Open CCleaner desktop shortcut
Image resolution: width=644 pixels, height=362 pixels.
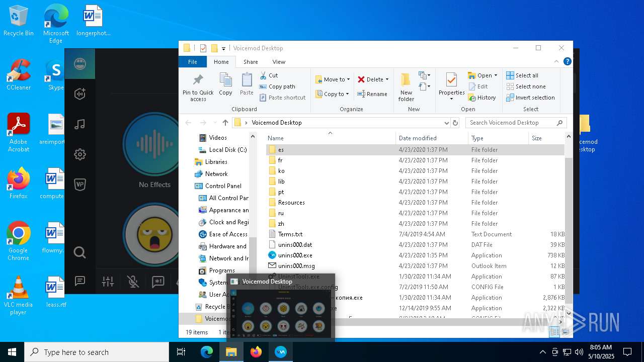pyautogui.click(x=19, y=74)
